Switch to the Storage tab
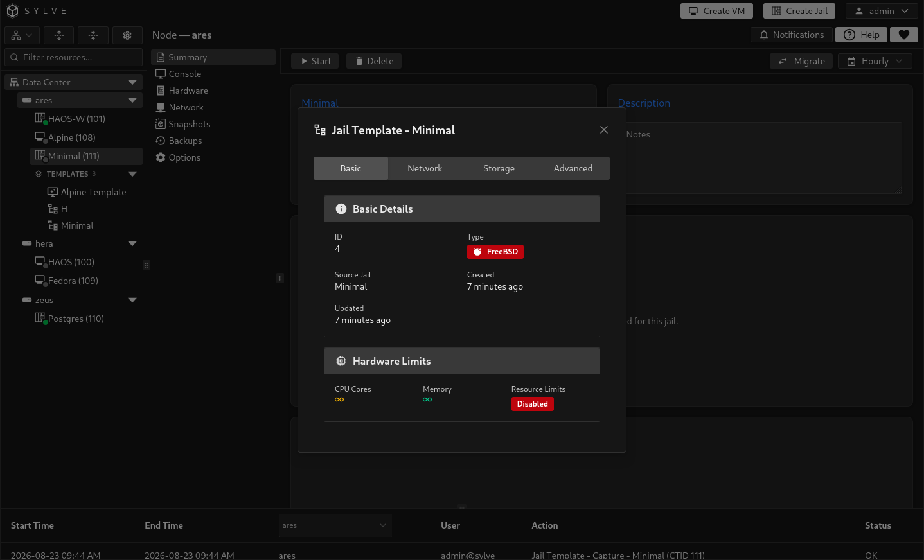 coord(499,168)
